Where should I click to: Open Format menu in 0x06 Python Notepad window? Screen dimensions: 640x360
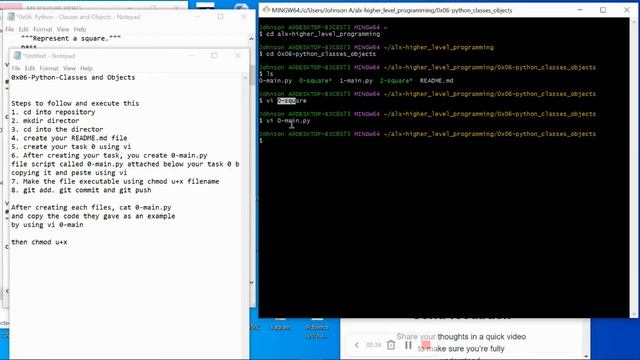tap(42, 29)
